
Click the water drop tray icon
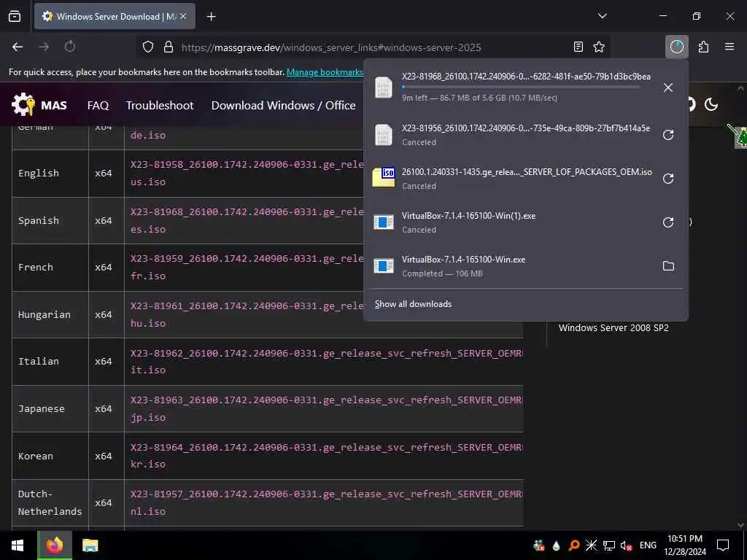pos(557,545)
